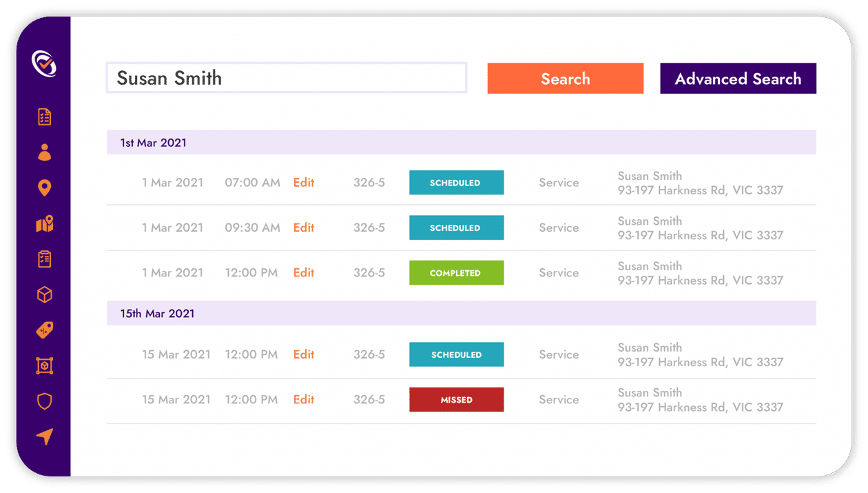This screenshot has width=868, height=493.
Task: Click the 09:30 AM time cell
Action: [252, 228]
